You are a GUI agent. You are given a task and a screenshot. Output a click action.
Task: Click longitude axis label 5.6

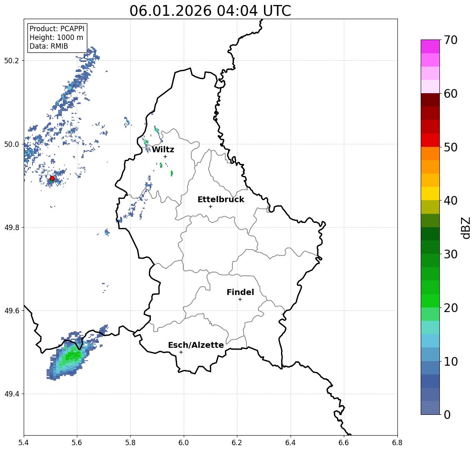pyautogui.click(x=77, y=443)
